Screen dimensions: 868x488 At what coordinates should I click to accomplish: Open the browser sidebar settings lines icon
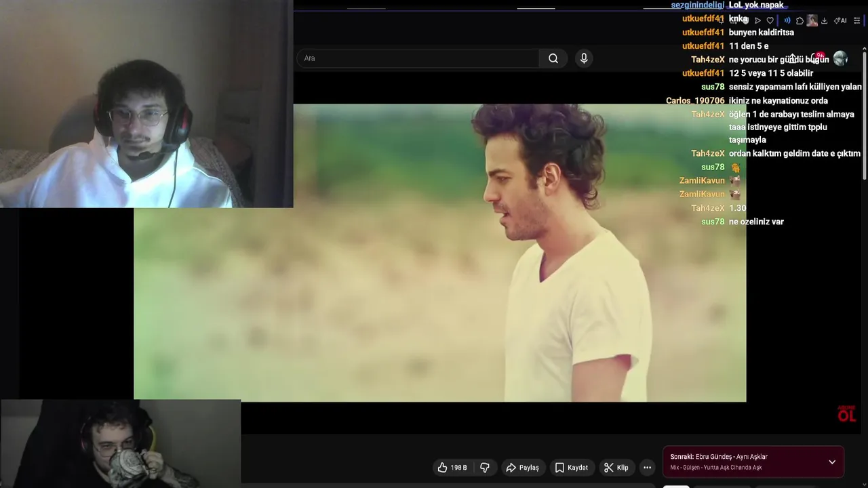(857, 20)
